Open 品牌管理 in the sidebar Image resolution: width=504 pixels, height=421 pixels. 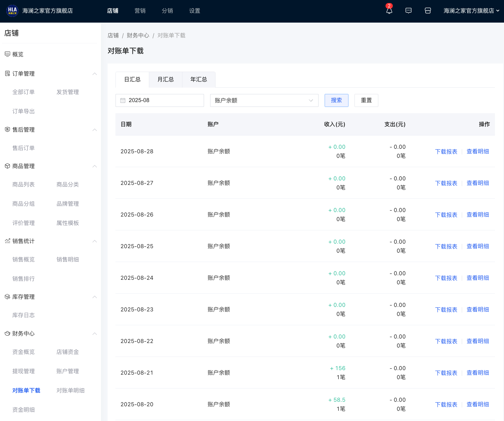(68, 204)
